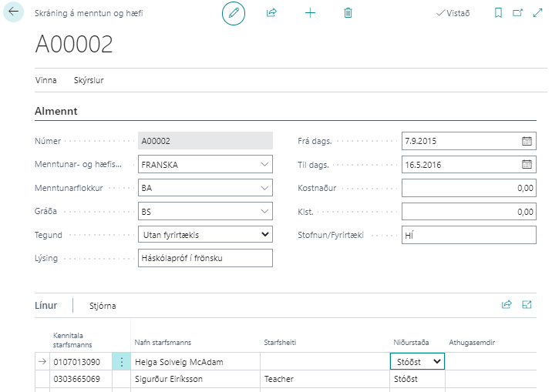Maximize the Línur section with the expand icon
This screenshot has height=392, width=552.
coord(527,305)
